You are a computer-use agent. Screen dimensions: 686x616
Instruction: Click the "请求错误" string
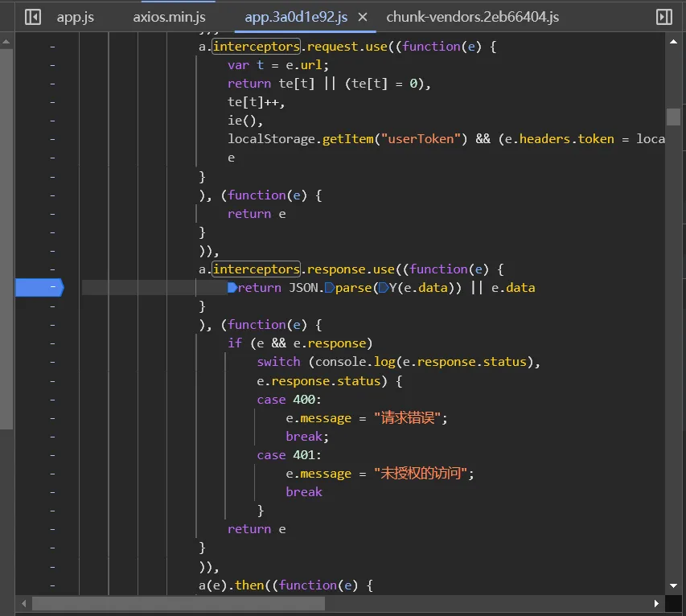(x=407, y=418)
